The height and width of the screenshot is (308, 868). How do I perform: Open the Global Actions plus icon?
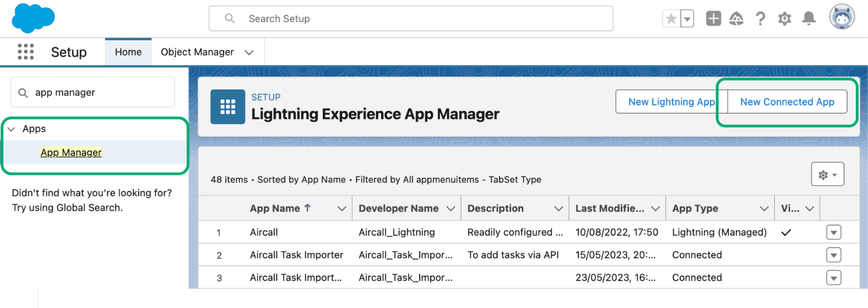pyautogui.click(x=713, y=19)
